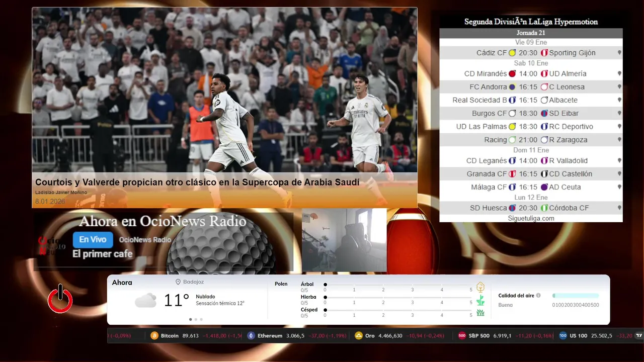
Task: Click the S&P 500 value 6.919,1
Action: (502, 335)
